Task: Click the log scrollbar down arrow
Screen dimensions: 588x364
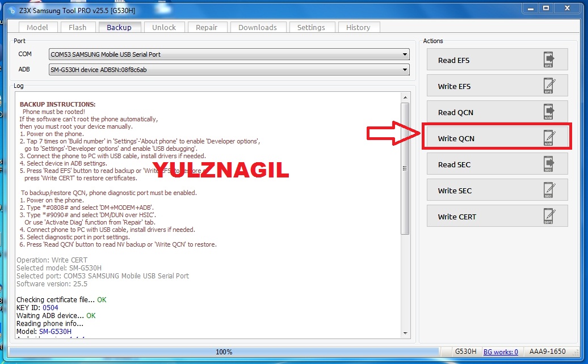Action: pos(405,333)
